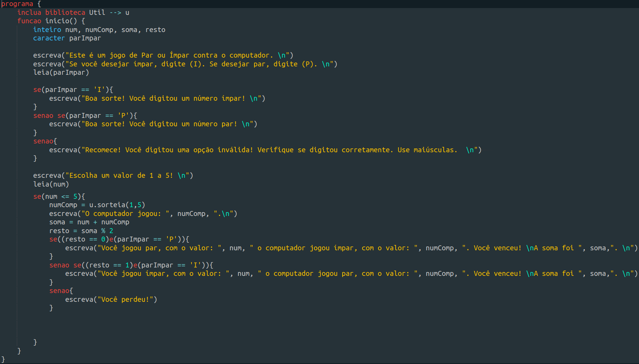
Task: Click the "leia(num)" statement
Action: pos(51,184)
